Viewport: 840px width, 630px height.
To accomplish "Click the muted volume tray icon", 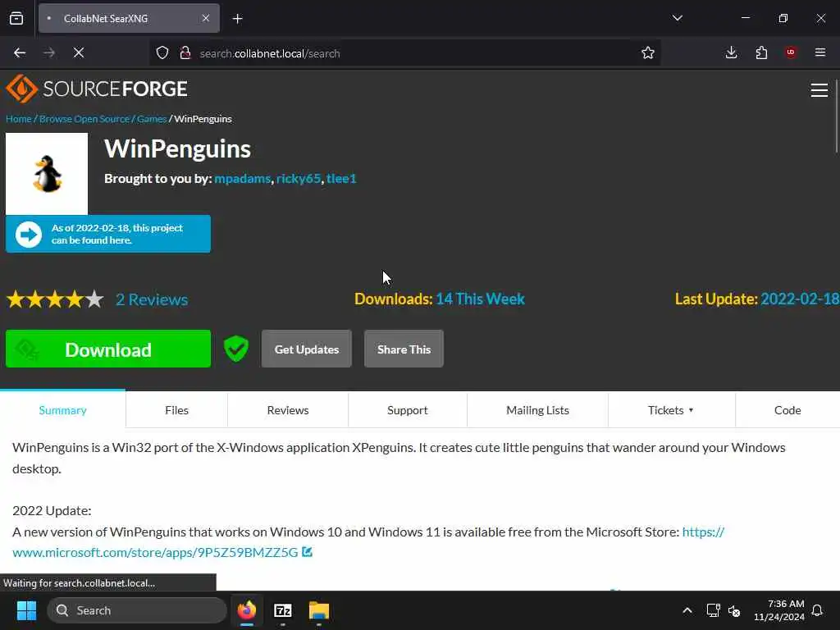I will click(x=734, y=610).
